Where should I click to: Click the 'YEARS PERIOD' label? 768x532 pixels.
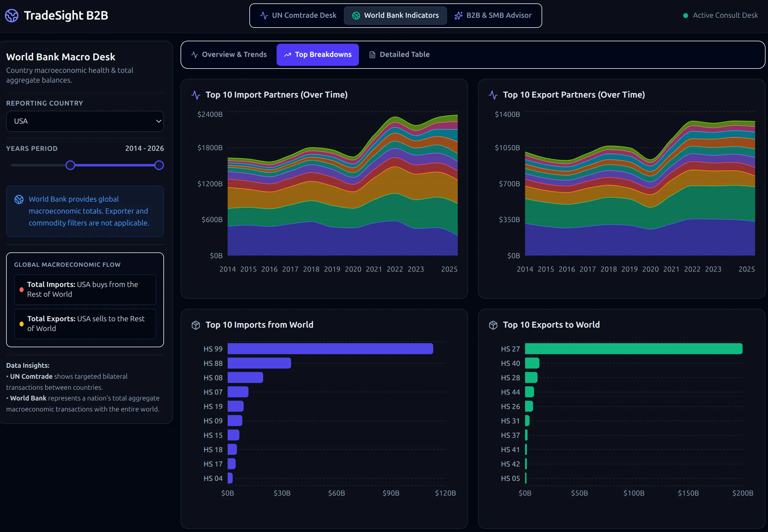click(32, 149)
